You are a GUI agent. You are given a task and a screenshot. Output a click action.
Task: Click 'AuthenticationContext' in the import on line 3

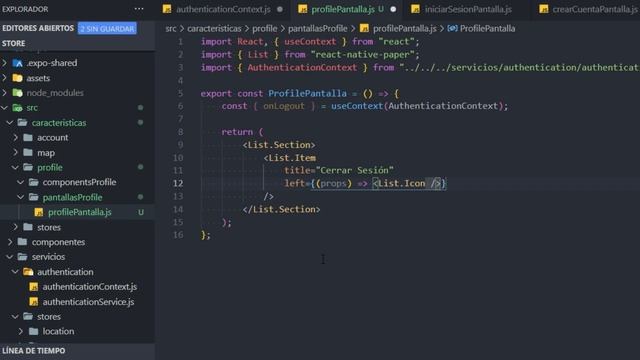(x=302, y=68)
